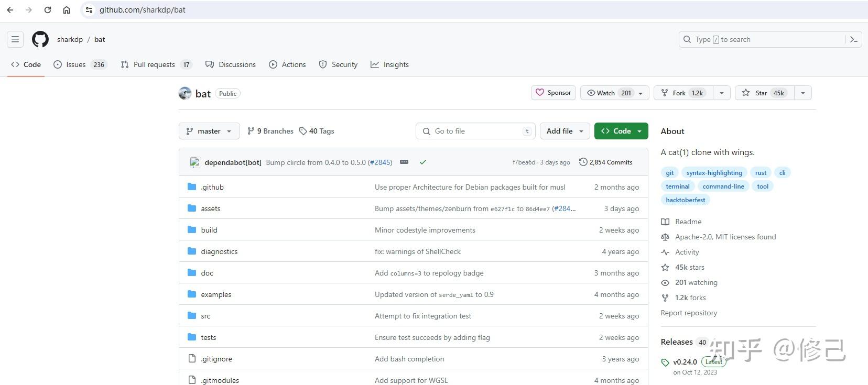868x385 pixels.
Task: Open the GitHub hamburger navigation menu
Action: [15, 39]
